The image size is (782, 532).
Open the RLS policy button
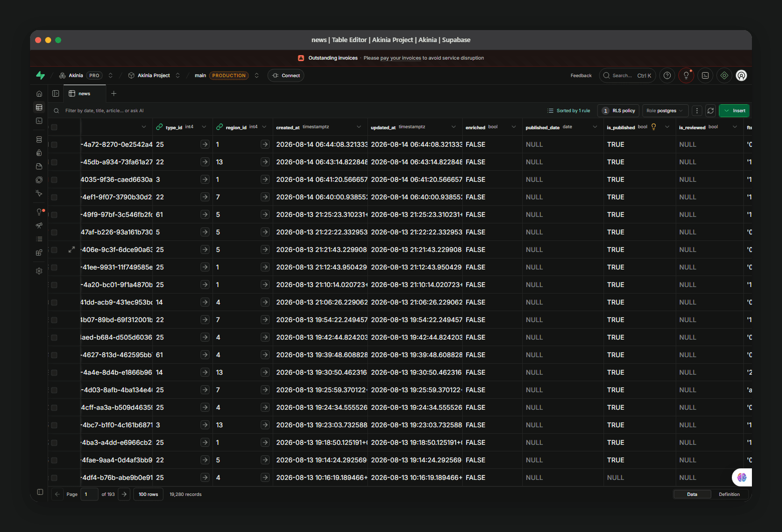(x=619, y=111)
